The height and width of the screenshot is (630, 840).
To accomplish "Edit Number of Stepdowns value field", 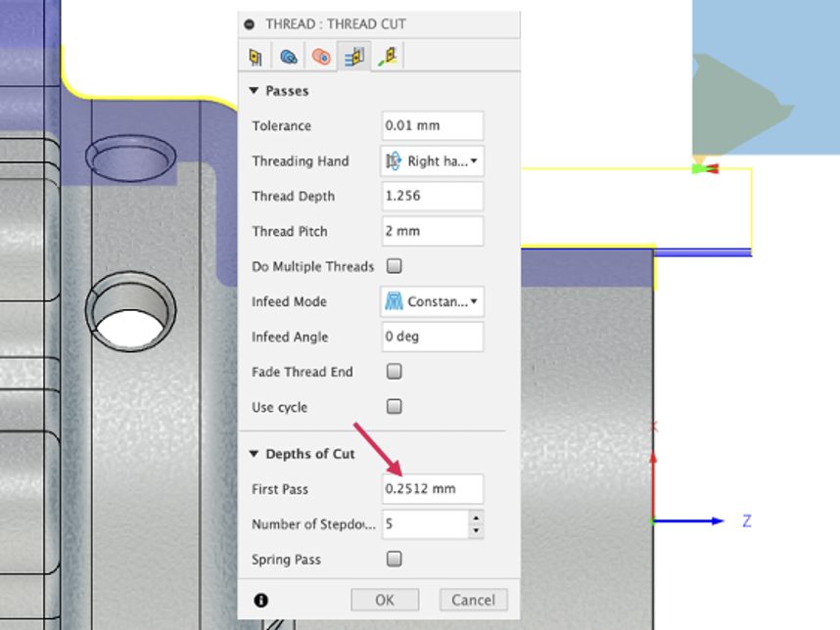I will coord(425,524).
